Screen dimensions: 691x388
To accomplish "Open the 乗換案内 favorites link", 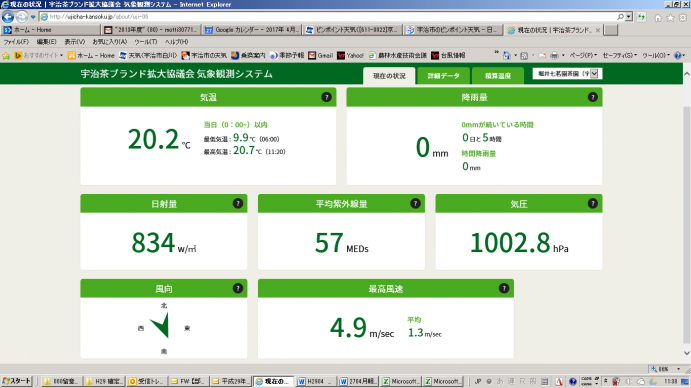I will [x=248, y=56].
